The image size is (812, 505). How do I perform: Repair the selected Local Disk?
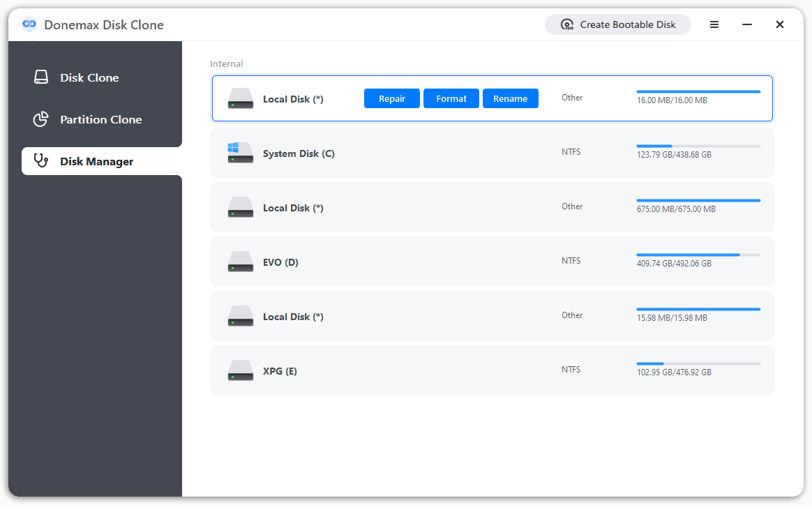(392, 98)
